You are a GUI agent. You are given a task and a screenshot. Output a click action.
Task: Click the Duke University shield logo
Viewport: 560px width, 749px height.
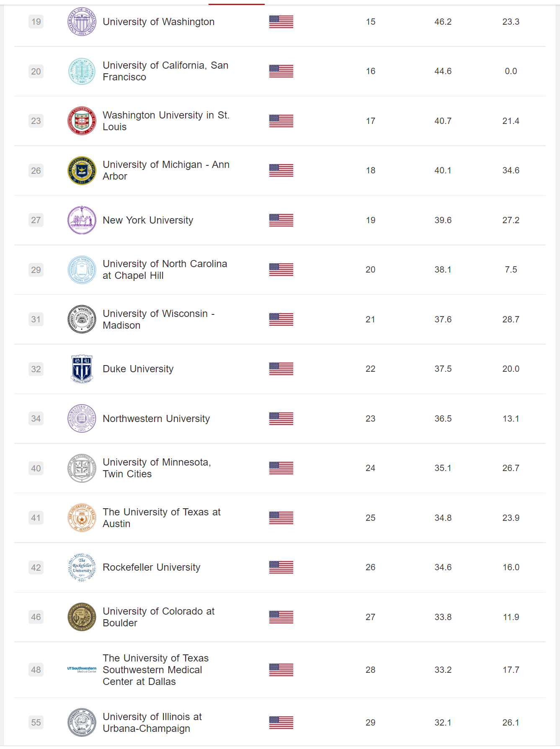pyautogui.click(x=82, y=369)
